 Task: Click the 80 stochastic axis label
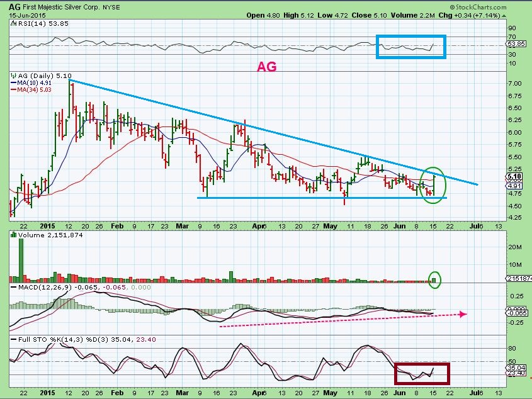512,349
